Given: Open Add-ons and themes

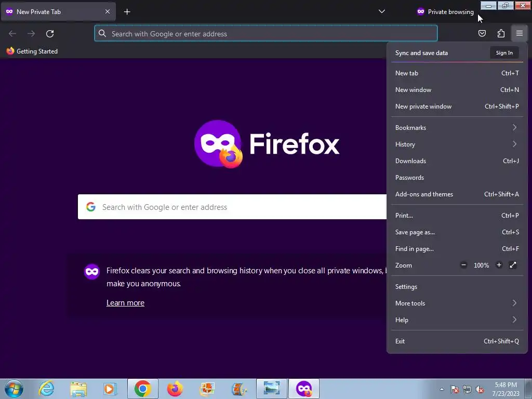Looking at the screenshot, I should click(457, 194).
